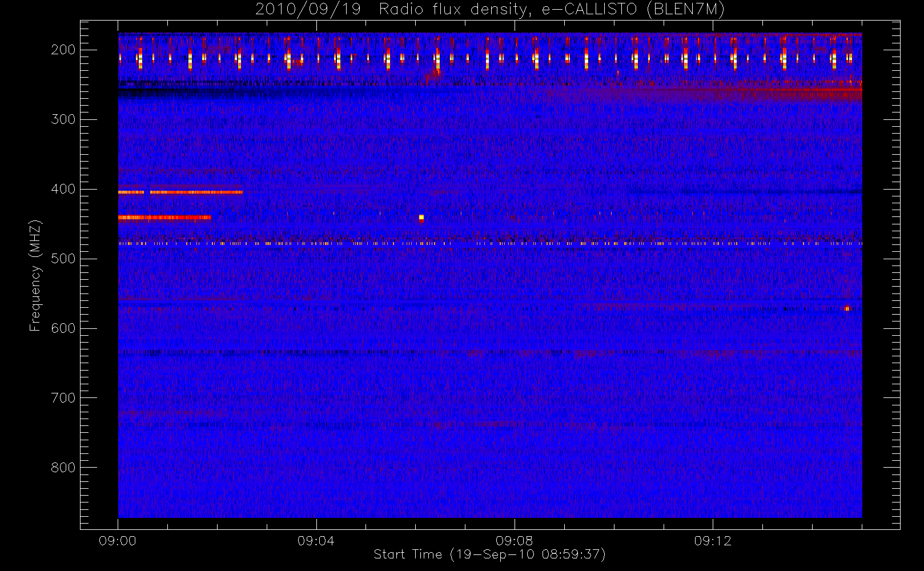Viewport: 924px width, 571px height.
Task: Click the 09:08 time tick label
Action: [x=514, y=541]
